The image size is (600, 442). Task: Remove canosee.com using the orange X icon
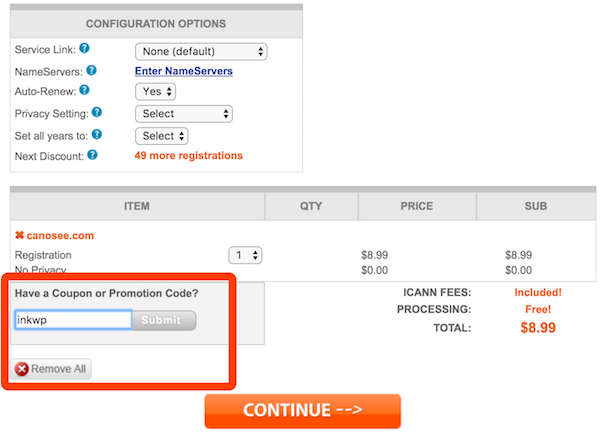19,236
